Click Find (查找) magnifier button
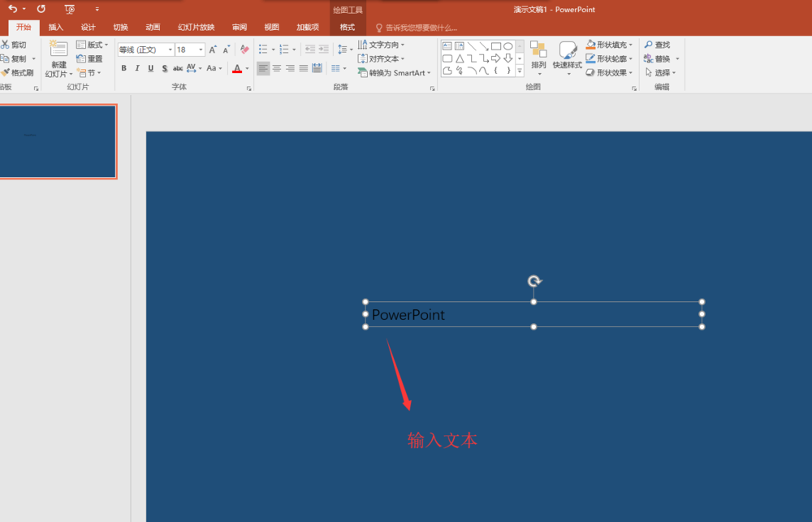812x522 pixels. tap(657, 45)
